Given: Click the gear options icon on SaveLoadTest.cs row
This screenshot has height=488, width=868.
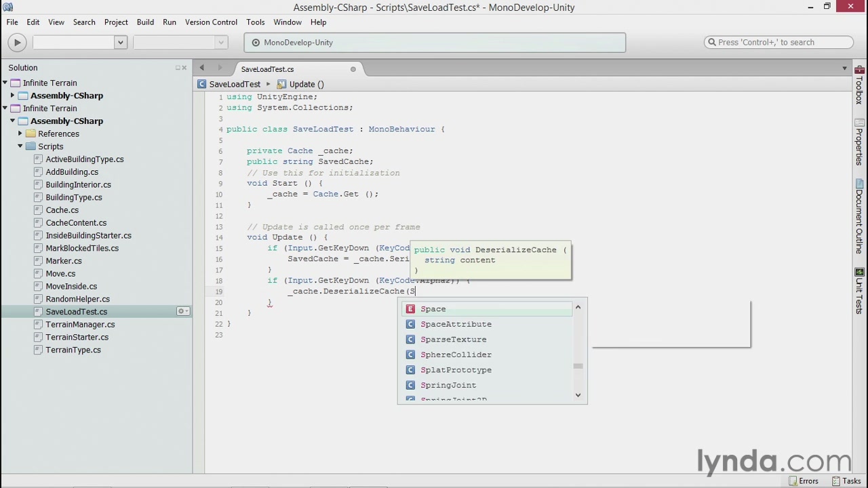Looking at the screenshot, I should click(182, 312).
